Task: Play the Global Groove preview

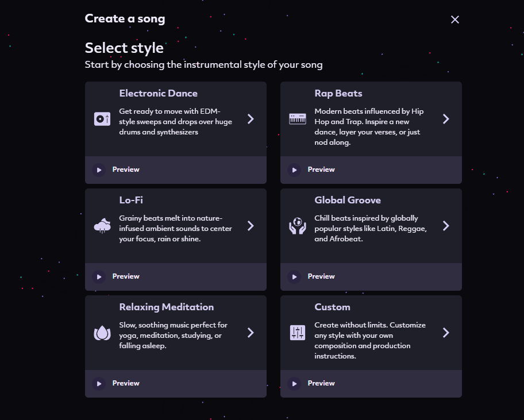Action: tap(294, 277)
